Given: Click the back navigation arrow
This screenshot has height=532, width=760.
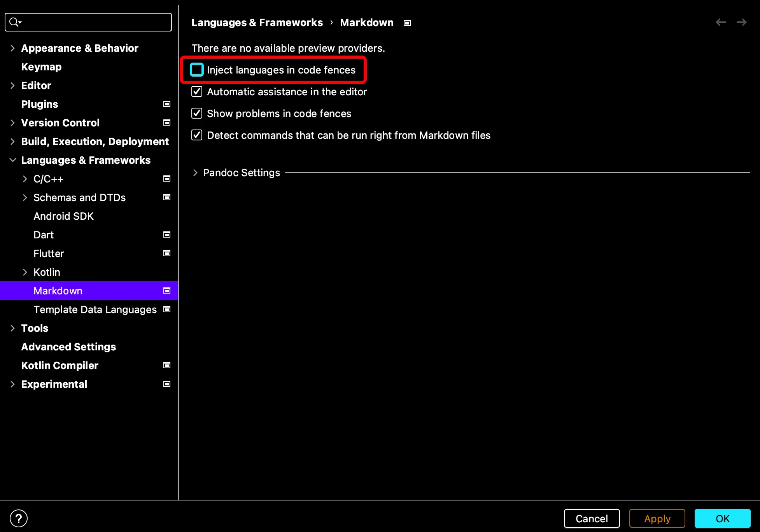Looking at the screenshot, I should [720, 23].
